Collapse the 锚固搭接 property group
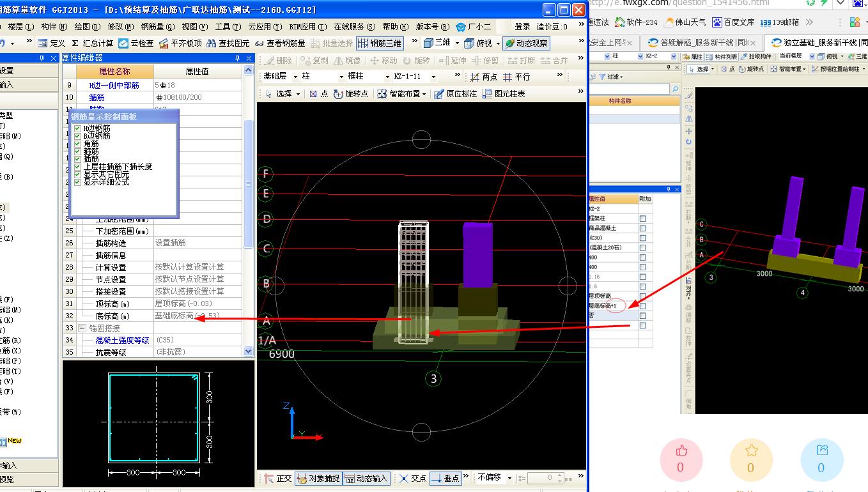868x492 pixels. [81, 328]
